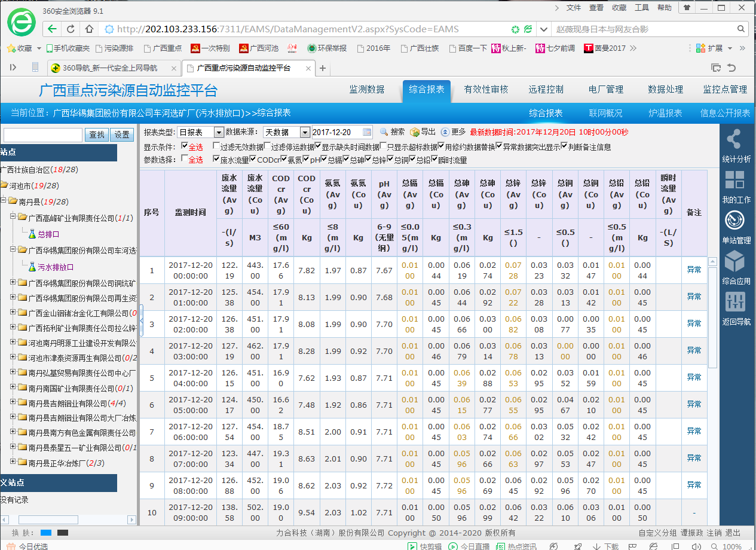Click the 退出 logout link
756x550 pixels.
733,533
